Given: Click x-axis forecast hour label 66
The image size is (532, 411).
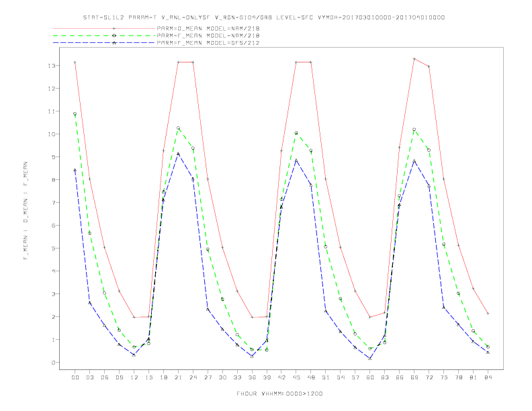Looking at the screenshot, I should pos(400,377).
